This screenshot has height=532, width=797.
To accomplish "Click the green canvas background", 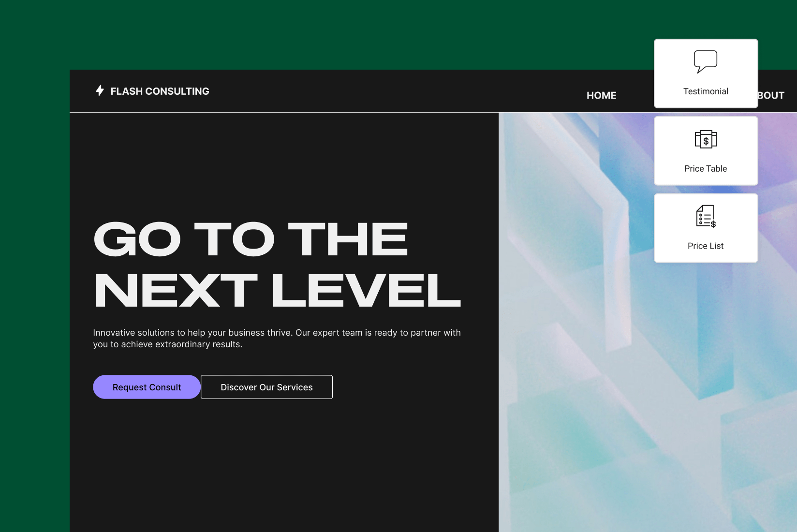I will click(x=34, y=290).
